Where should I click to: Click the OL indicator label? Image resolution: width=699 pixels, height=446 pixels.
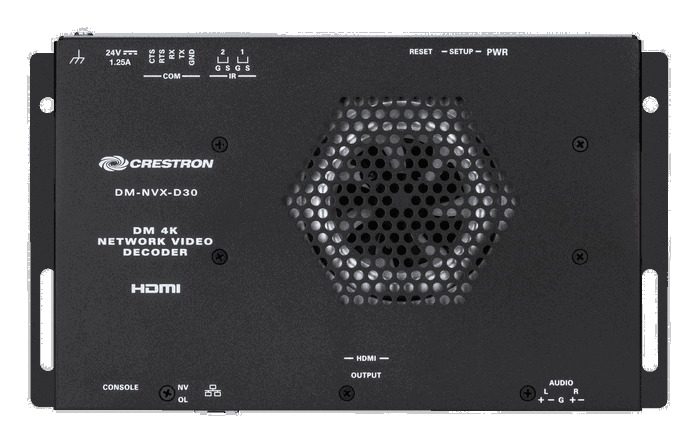tap(183, 400)
